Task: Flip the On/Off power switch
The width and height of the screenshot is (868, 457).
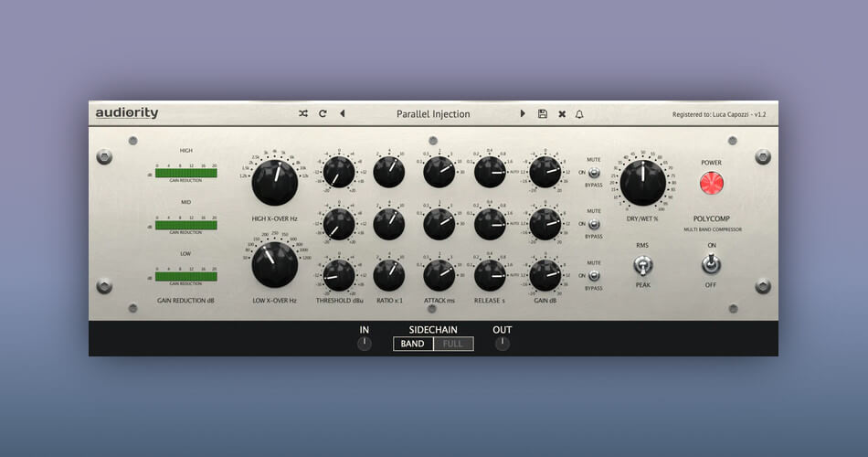Action: pyautogui.click(x=711, y=264)
